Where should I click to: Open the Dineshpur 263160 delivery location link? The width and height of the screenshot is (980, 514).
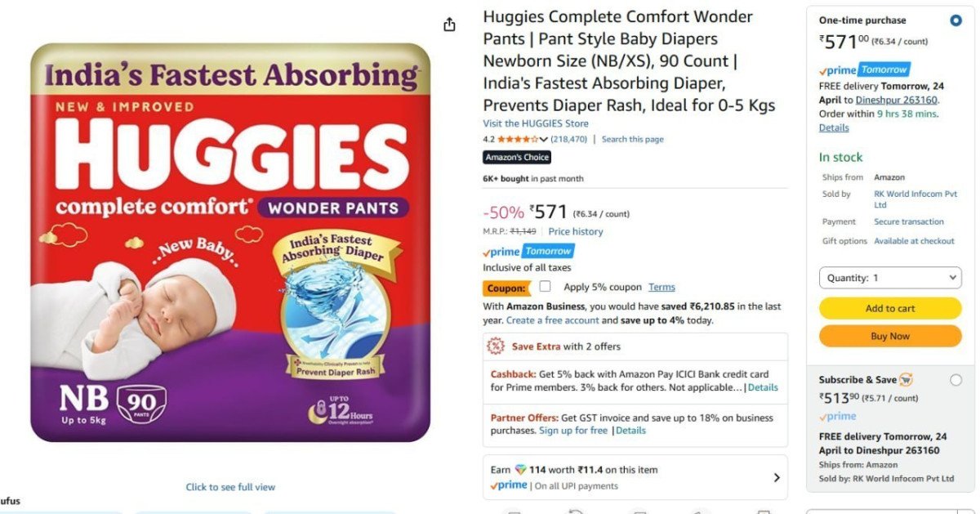pyautogui.click(x=897, y=100)
